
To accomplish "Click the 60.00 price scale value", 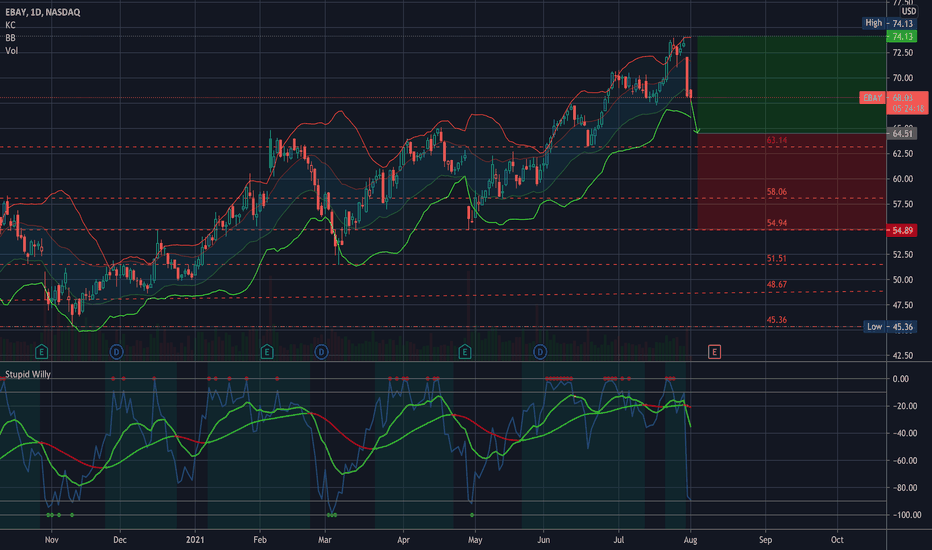I will click(902, 178).
